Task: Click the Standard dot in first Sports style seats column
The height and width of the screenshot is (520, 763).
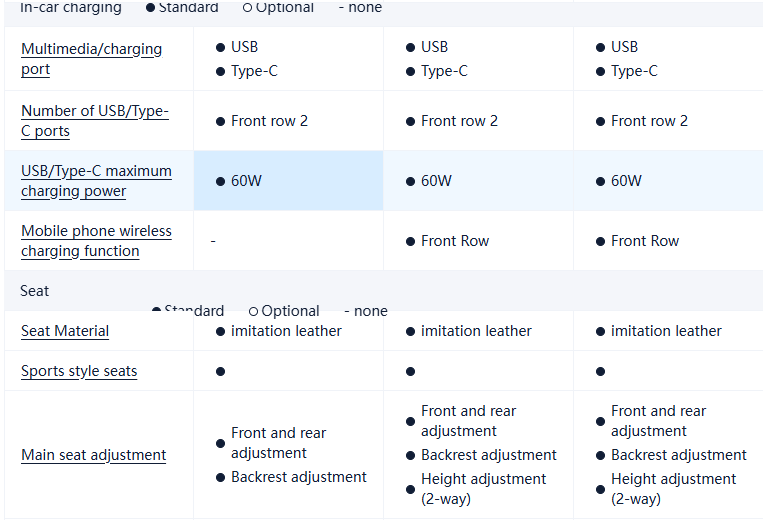Action: [220, 371]
